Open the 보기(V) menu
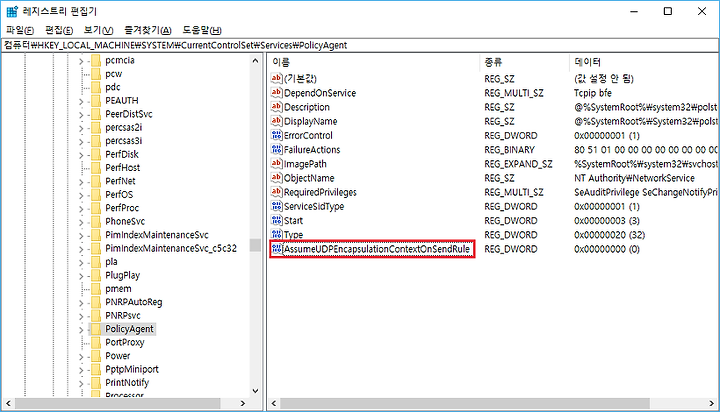The width and height of the screenshot is (720, 412). point(98,30)
